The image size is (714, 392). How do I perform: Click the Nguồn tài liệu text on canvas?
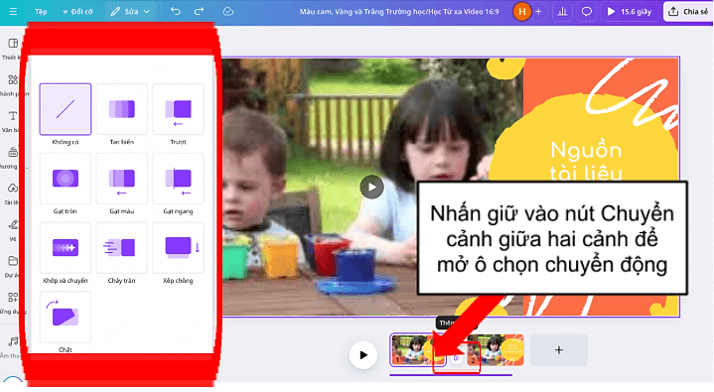(x=586, y=161)
